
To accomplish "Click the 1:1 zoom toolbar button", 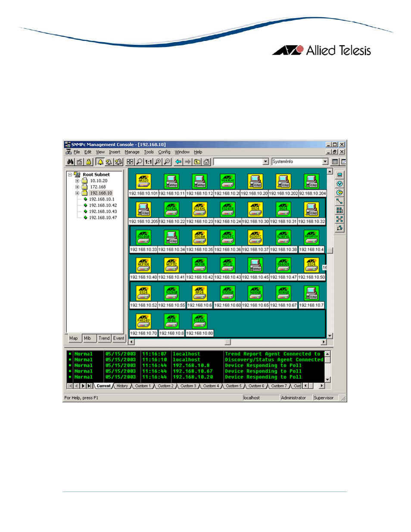I will pyautogui.click(x=148, y=162).
